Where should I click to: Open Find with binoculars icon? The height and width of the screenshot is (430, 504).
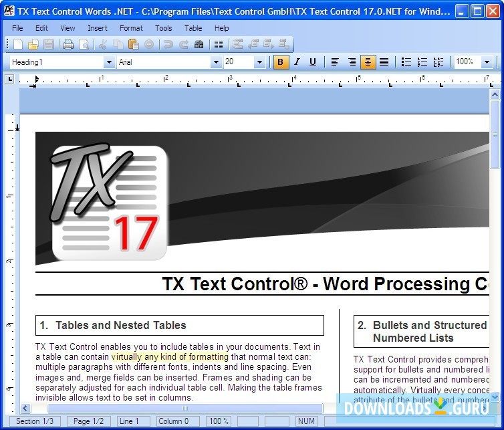(x=199, y=44)
